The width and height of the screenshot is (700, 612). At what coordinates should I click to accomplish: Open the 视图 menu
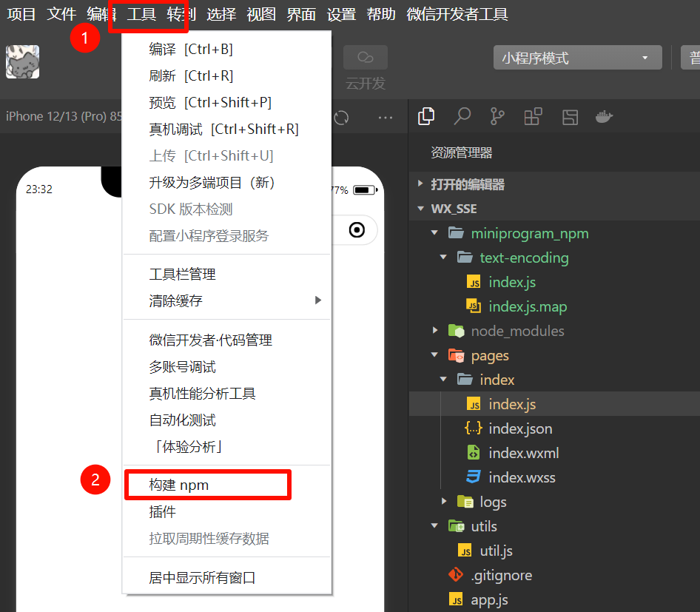tap(261, 14)
